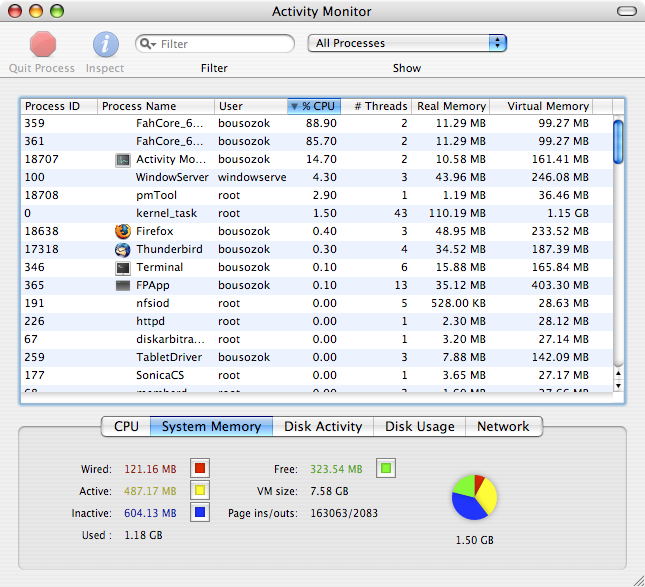The height and width of the screenshot is (587, 645).
Task: Click the Terminal icon in process list
Action: [123, 268]
